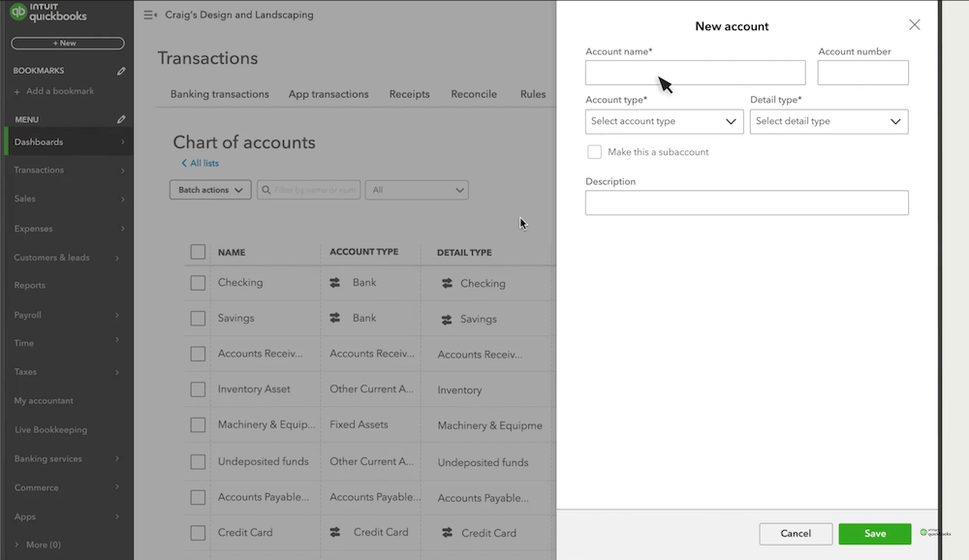
Task: Click Inventory Asset account name
Action: pos(254,389)
